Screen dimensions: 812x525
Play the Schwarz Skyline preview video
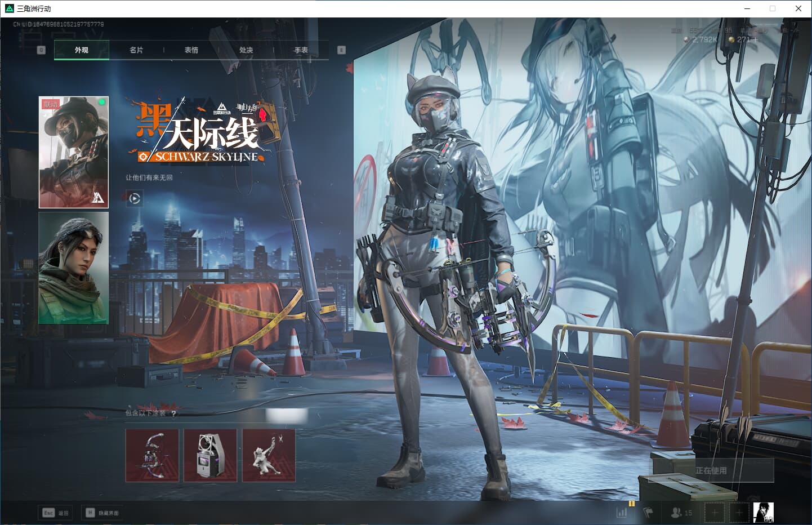[135, 198]
